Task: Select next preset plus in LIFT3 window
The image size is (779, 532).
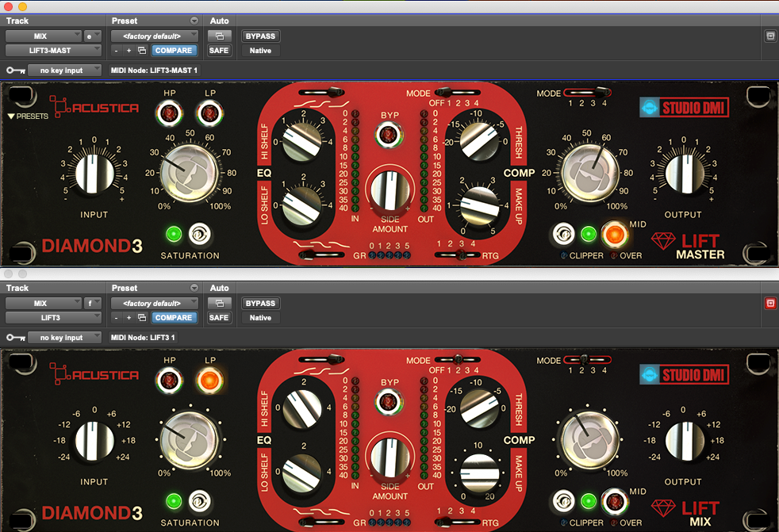Action: (x=129, y=318)
